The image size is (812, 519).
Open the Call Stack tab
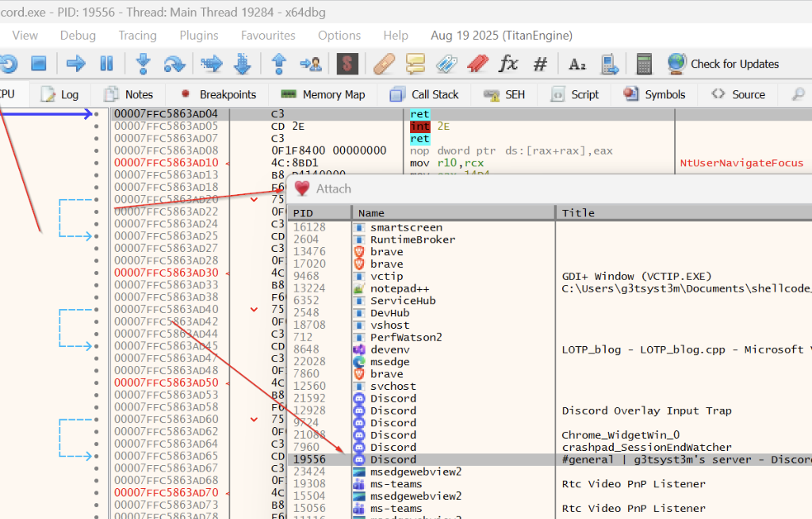click(x=424, y=94)
